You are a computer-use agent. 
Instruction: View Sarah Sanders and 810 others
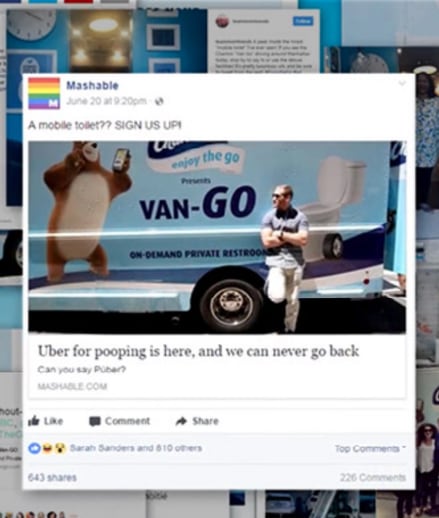(x=136, y=448)
